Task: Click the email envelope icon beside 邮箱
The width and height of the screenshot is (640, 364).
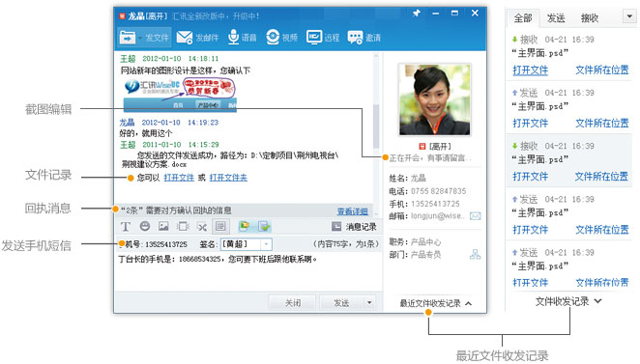Action: pyautogui.click(x=475, y=215)
